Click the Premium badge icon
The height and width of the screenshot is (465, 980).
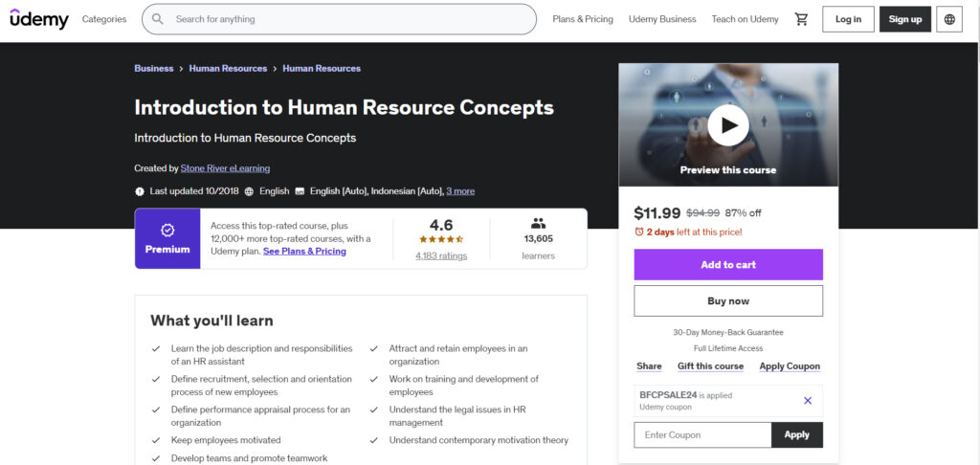167,230
